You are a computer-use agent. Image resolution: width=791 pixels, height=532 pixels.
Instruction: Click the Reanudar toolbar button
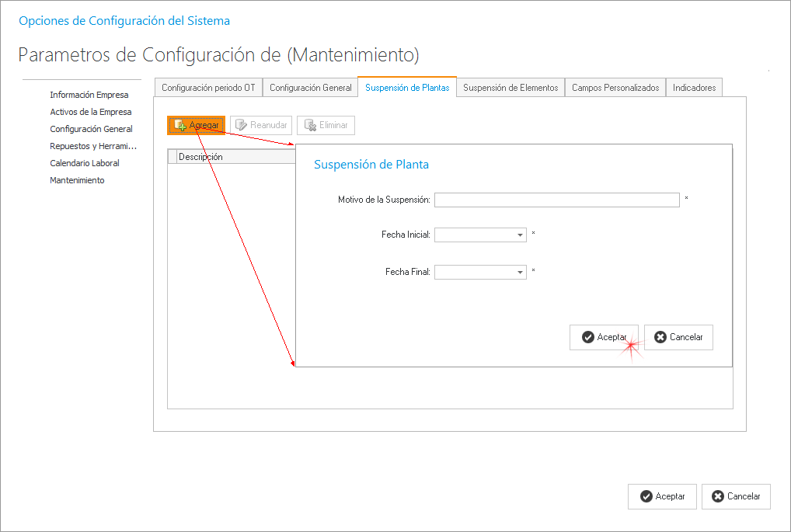(261, 125)
